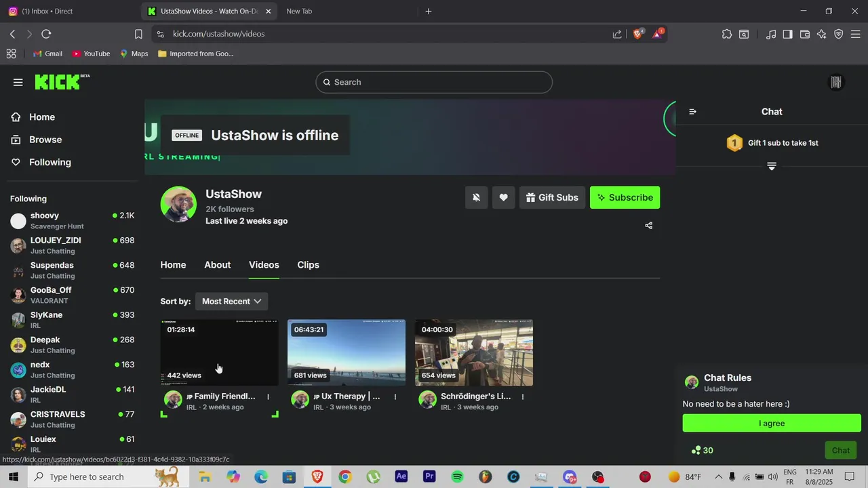Open Brave Shields lion icon
Viewport: 868px width, 488px height.
[638, 33]
